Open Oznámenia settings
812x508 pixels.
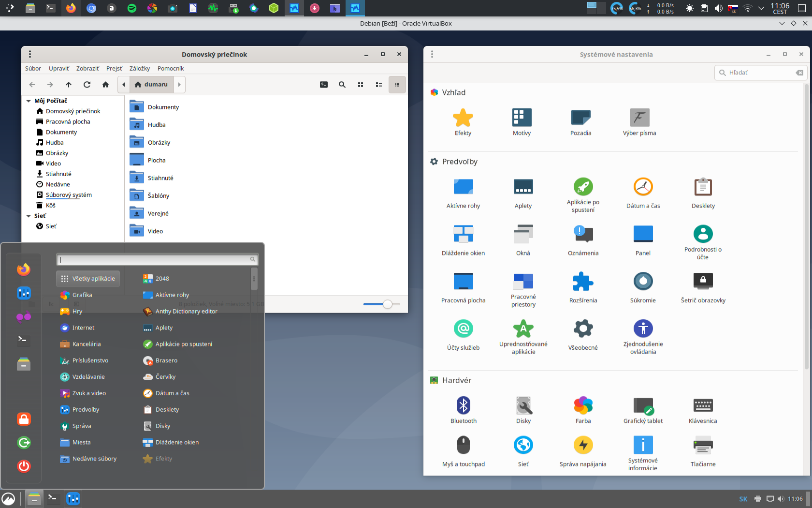(x=583, y=240)
